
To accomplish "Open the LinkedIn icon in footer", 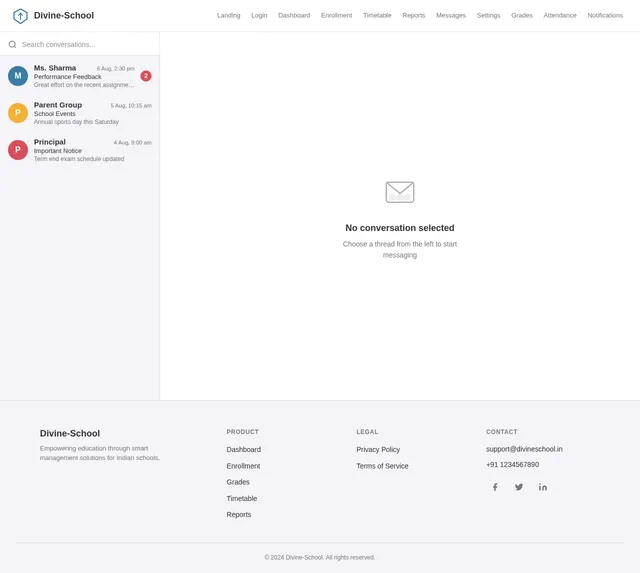I will (x=542, y=487).
